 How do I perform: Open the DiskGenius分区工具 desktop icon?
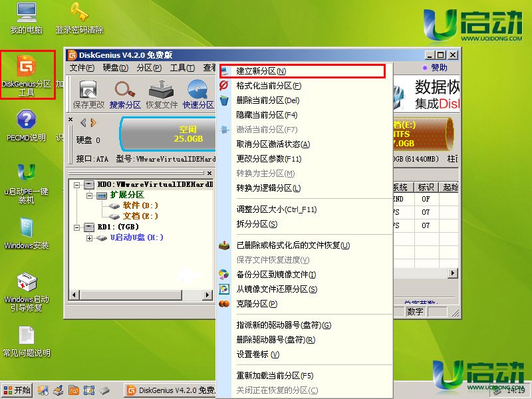click(27, 75)
